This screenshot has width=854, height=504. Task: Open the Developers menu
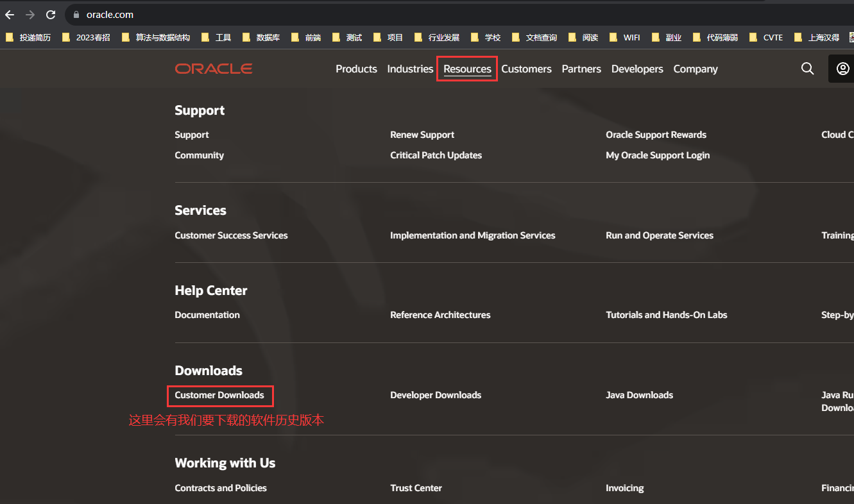coord(637,69)
